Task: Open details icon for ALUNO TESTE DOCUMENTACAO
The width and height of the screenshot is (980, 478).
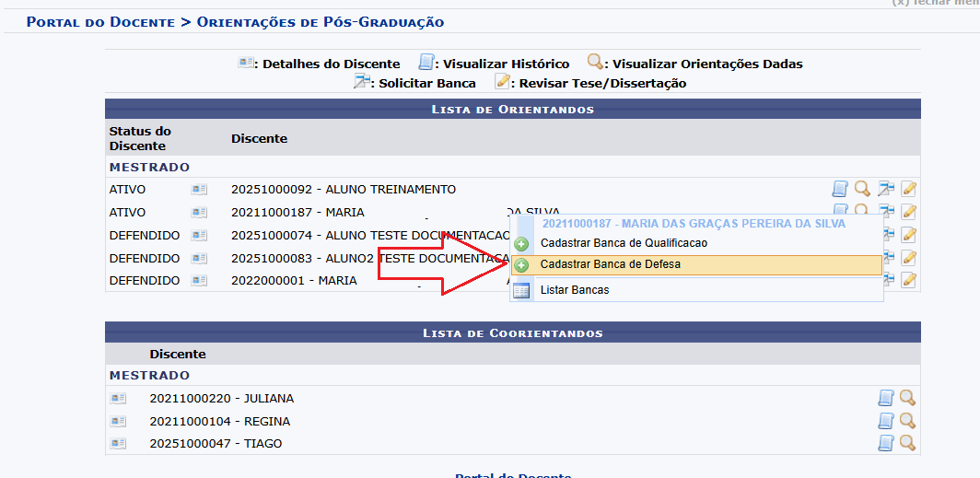Action: (199, 236)
